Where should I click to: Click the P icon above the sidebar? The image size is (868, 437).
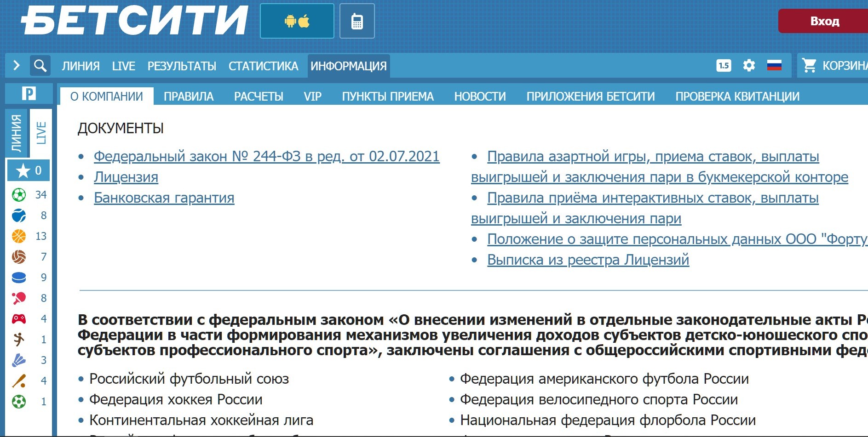click(29, 94)
